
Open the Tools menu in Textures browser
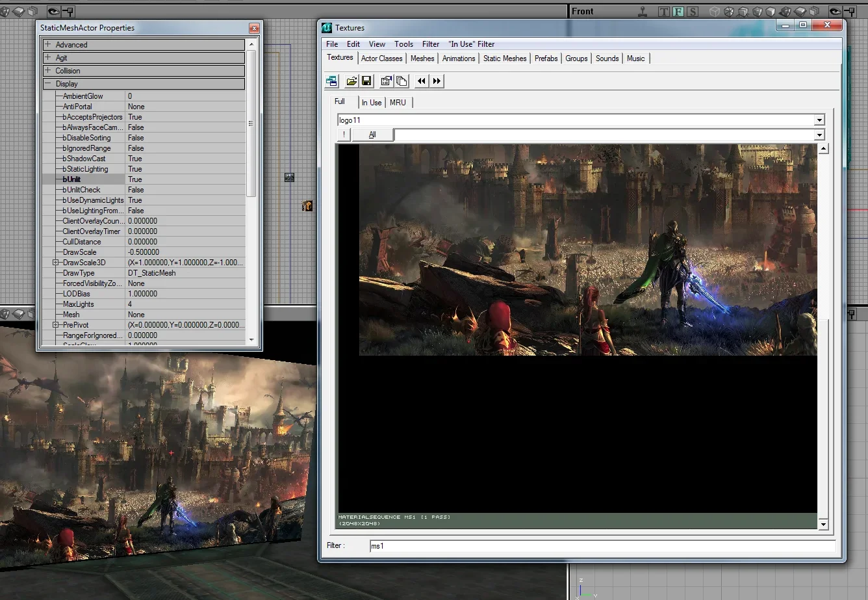(403, 44)
